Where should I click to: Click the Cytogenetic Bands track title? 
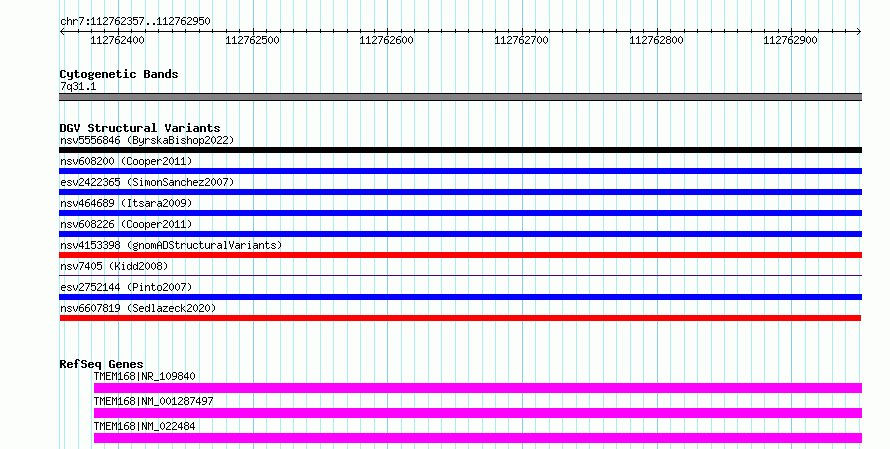click(119, 74)
